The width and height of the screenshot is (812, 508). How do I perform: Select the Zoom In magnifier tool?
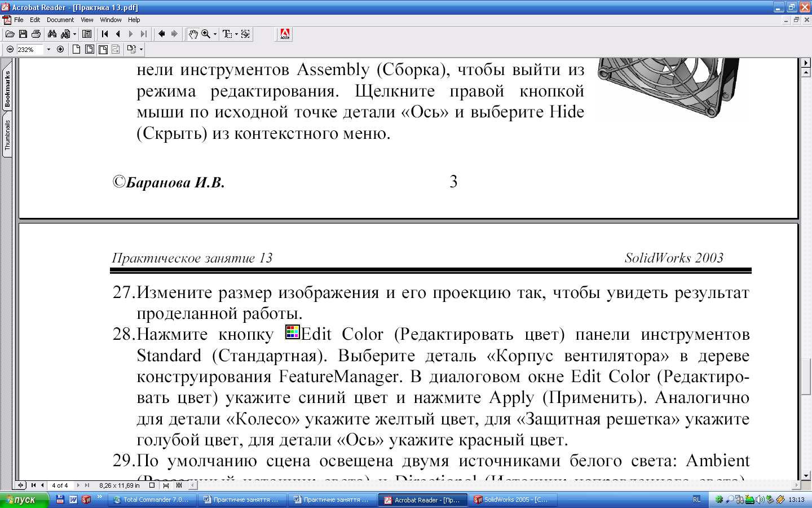coord(206,34)
